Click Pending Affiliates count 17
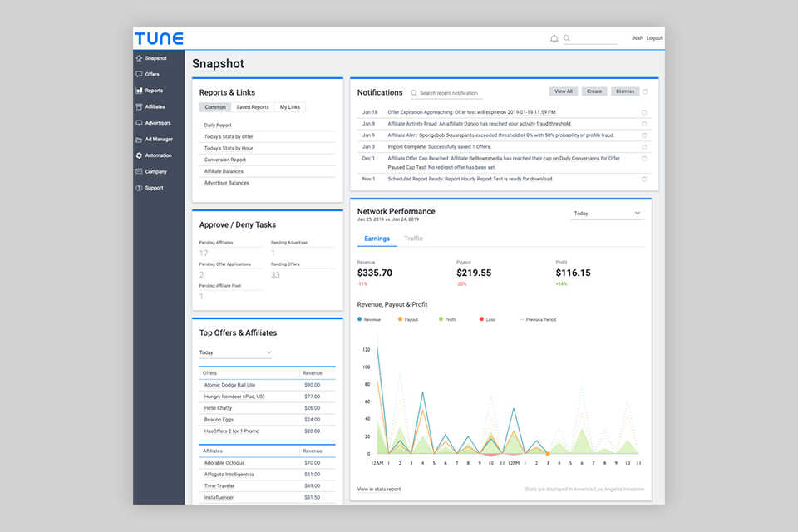The image size is (798, 532). (204, 254)
